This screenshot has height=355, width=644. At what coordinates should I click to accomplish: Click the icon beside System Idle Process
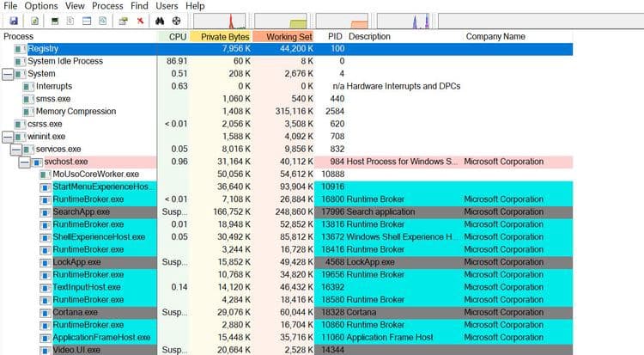click(19, 62)
